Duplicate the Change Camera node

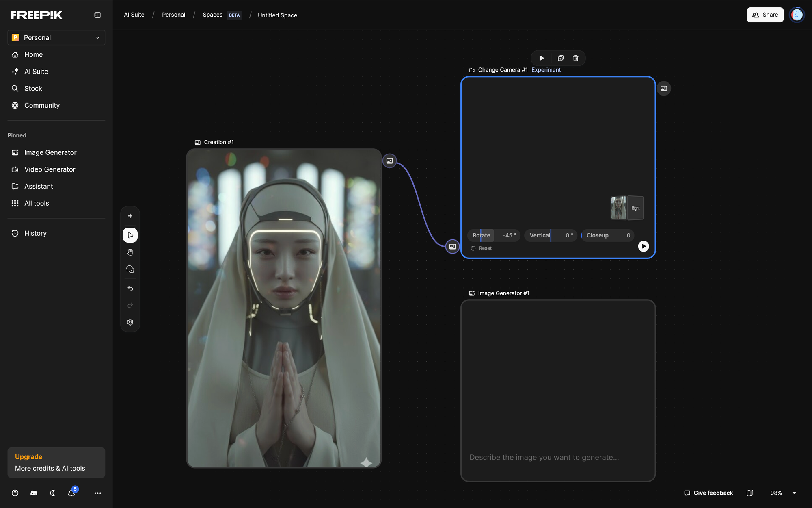[x=560, y=58]
